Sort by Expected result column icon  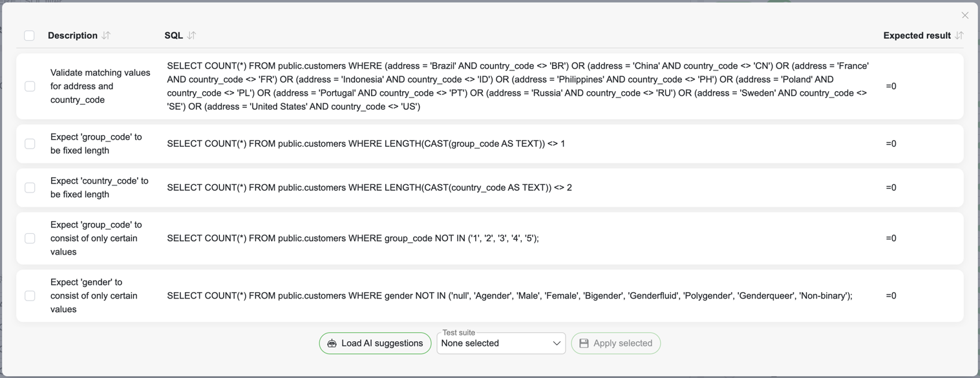[x=959, y=36]
